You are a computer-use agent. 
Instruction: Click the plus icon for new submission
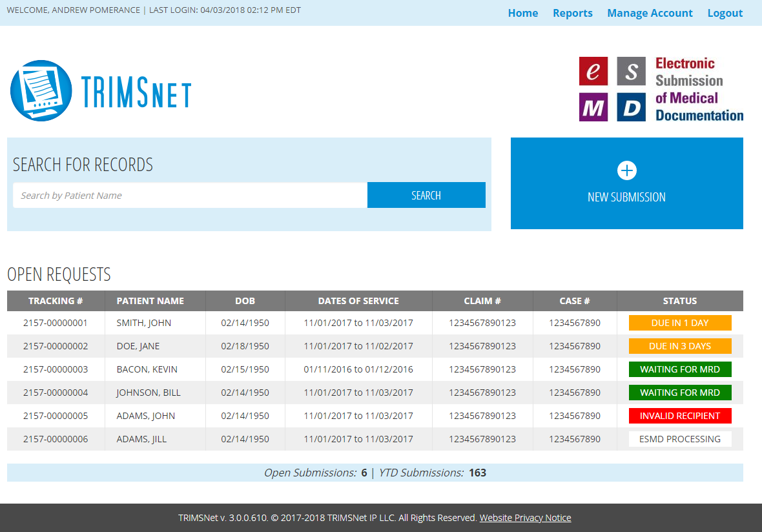pos(626,170)
